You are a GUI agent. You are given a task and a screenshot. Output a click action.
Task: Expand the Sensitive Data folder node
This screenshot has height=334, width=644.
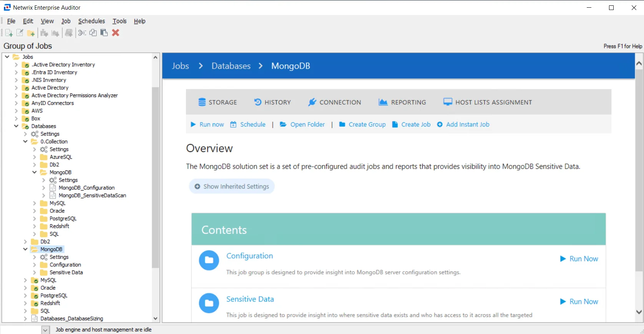coord(35,272)
